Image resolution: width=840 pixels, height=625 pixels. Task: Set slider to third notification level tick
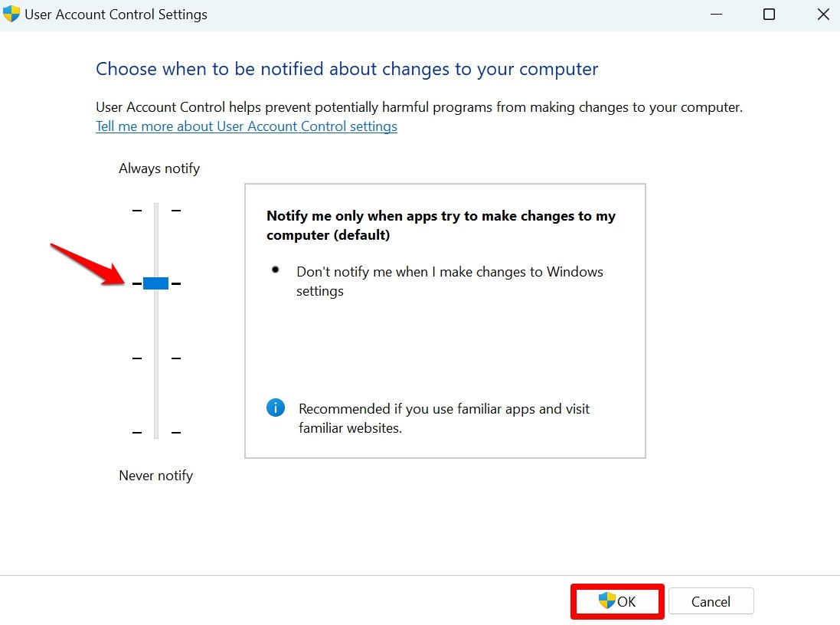point(156,358)
